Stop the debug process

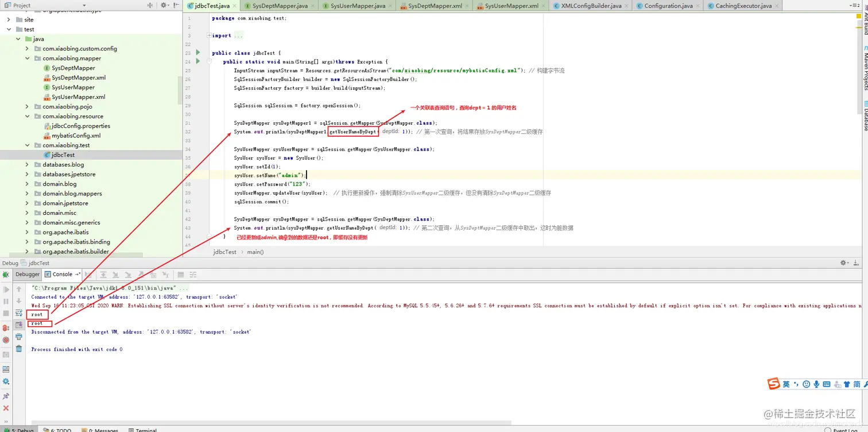[x=6, y=313]
